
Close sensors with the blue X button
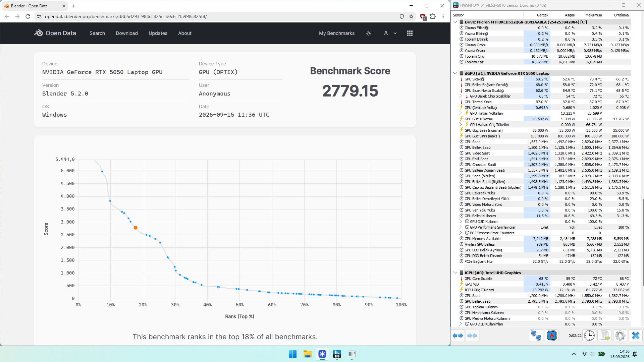636,336
